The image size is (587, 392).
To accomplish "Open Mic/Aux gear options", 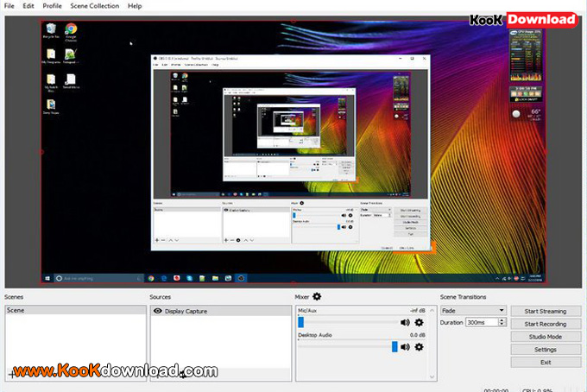I will click(419, 322).
